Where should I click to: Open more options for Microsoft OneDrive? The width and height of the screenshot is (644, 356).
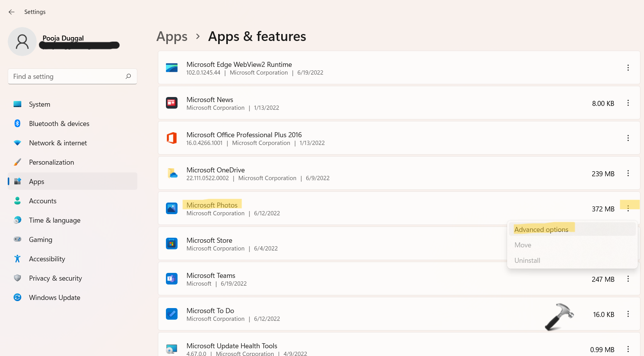(628, 173)
